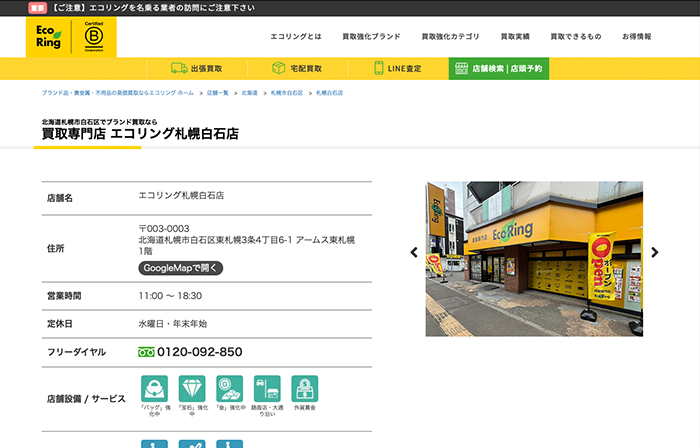Open the エコリング scam warning notice
Image resolution: width=700 pixels, height=448 pixels.
click(x=154, y=8)
